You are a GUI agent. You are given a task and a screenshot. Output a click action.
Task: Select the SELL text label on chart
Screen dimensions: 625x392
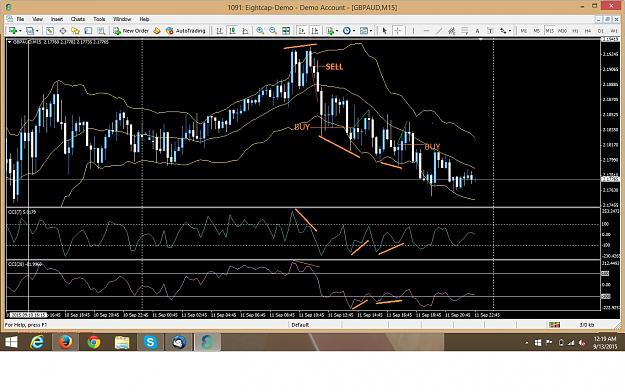(x=334, y=67)
